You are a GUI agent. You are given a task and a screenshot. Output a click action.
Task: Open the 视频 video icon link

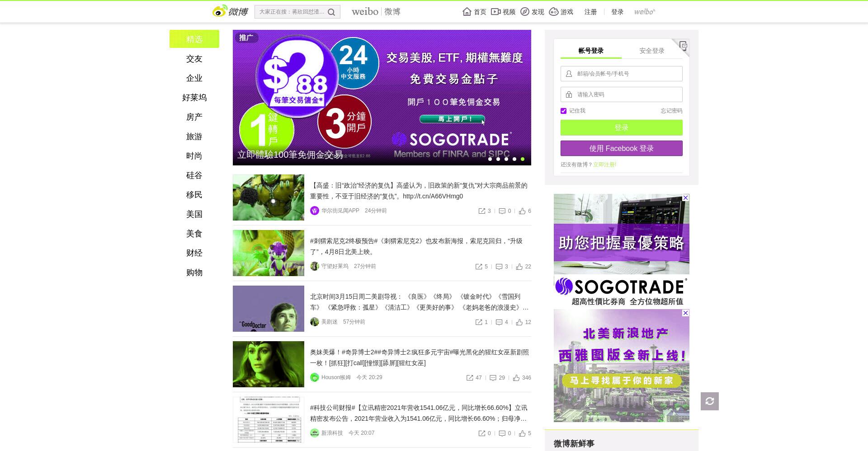[x=496, y=12]
